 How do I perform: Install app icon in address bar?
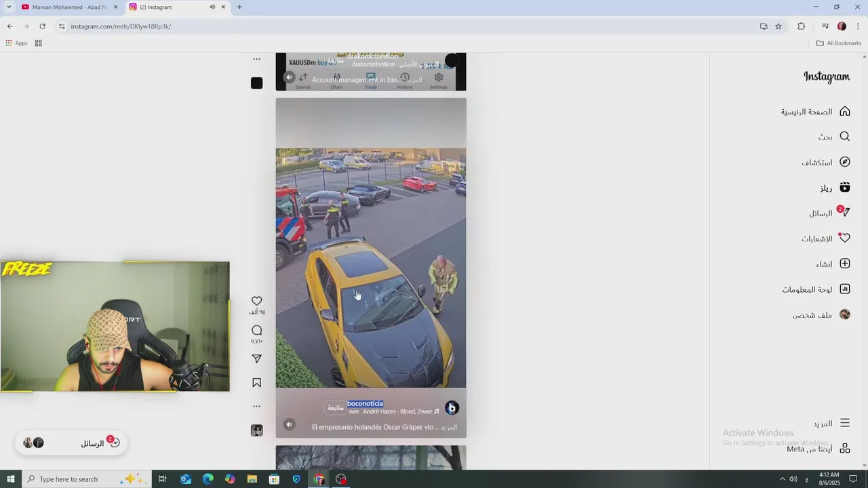coord(764,26)
